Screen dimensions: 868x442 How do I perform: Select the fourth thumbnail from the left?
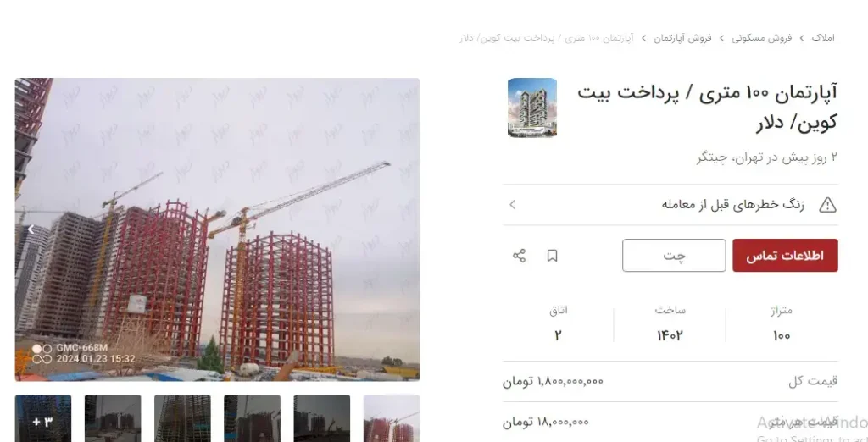pos(252,418)
